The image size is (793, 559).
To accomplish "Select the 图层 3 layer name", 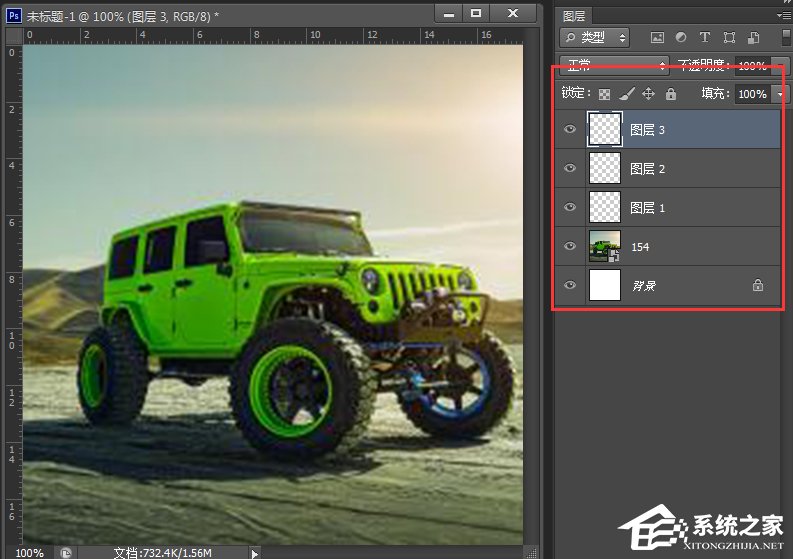I will click(x=647, y=130).
